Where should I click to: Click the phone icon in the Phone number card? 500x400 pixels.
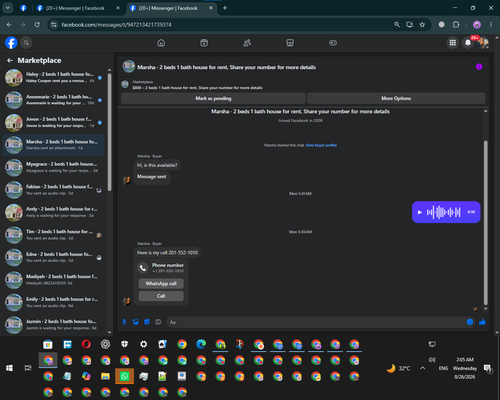[143, 268]
